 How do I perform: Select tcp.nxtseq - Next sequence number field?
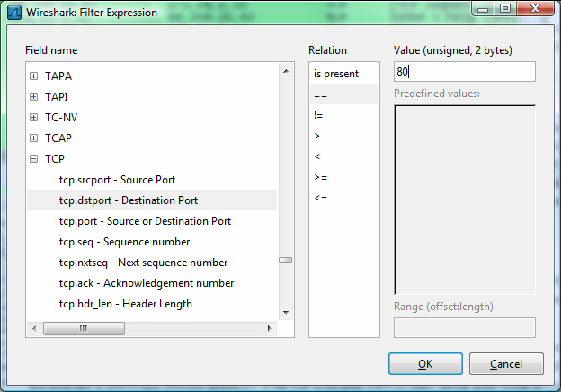(x=143, y=263)
